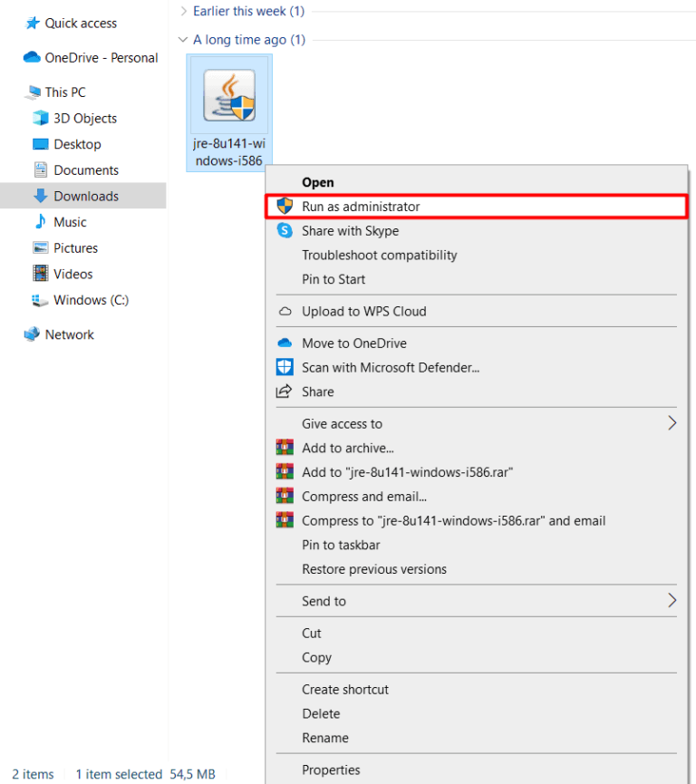Open the Documents folder label
Screen dimensions: 696x784
[x=86, y=170]
